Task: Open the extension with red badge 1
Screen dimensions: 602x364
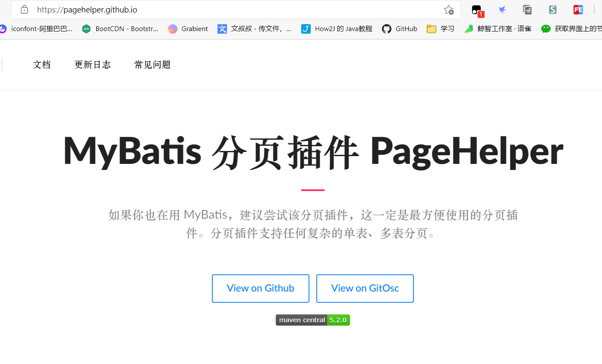Action: pyautogui.click(x=477, y=10)
